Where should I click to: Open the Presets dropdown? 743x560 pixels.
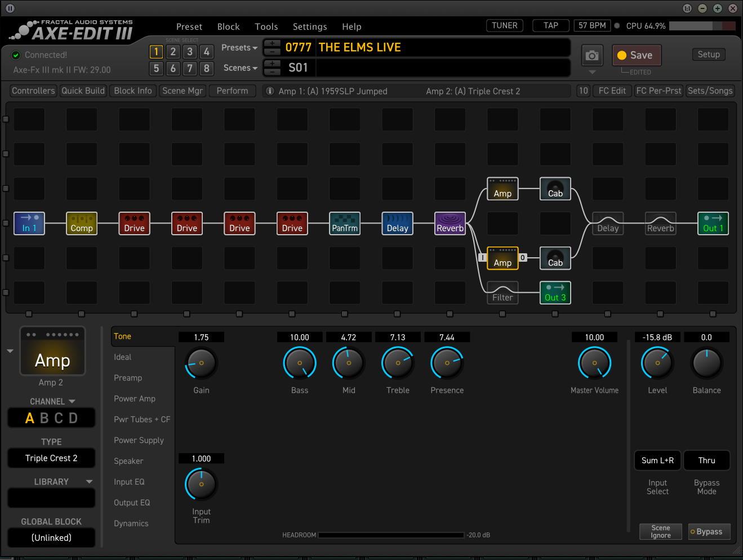point(239,48)
